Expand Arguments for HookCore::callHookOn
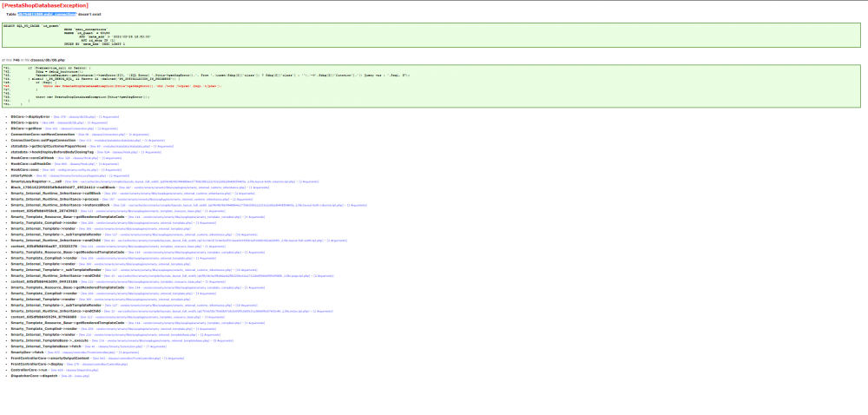868x415 pixels. [108, 164]
